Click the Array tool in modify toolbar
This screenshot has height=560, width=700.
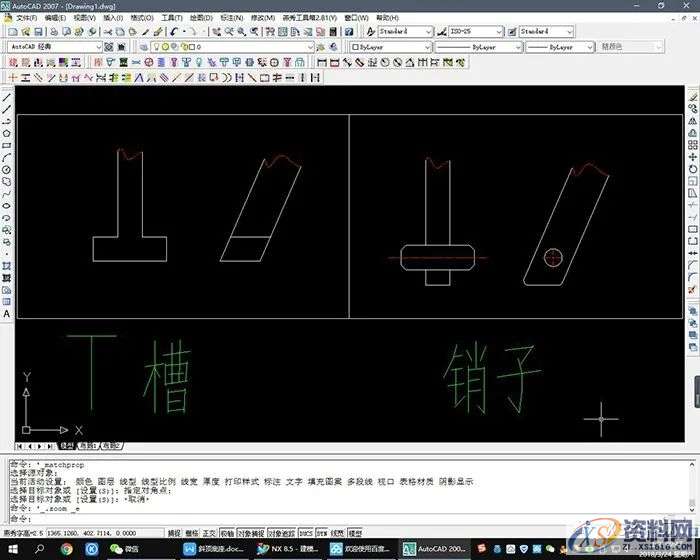(x=692, y=145)
